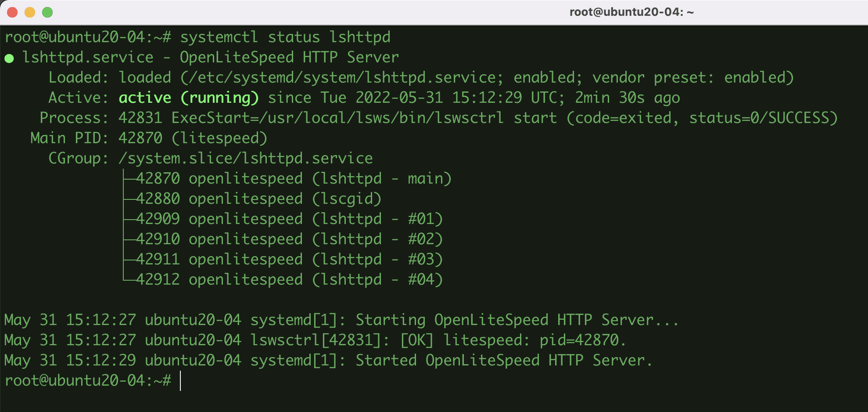Click the 'systemctl status lshttpd' command text

tap(285, 37)
